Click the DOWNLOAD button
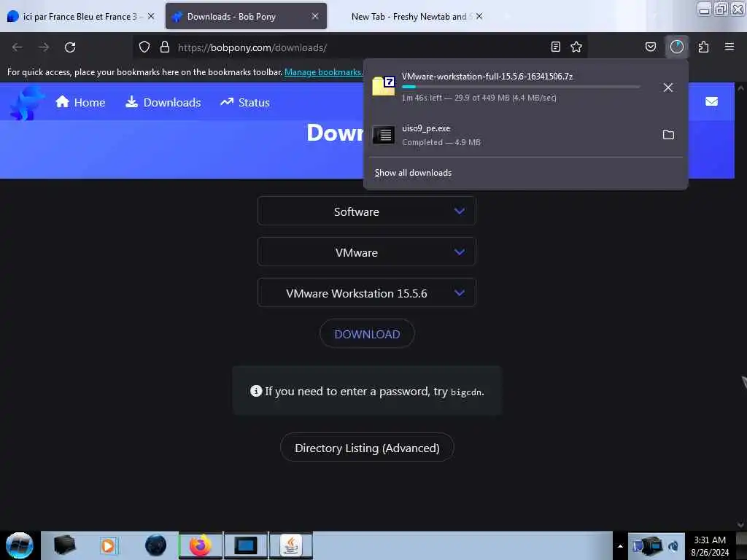 (367, 334)
